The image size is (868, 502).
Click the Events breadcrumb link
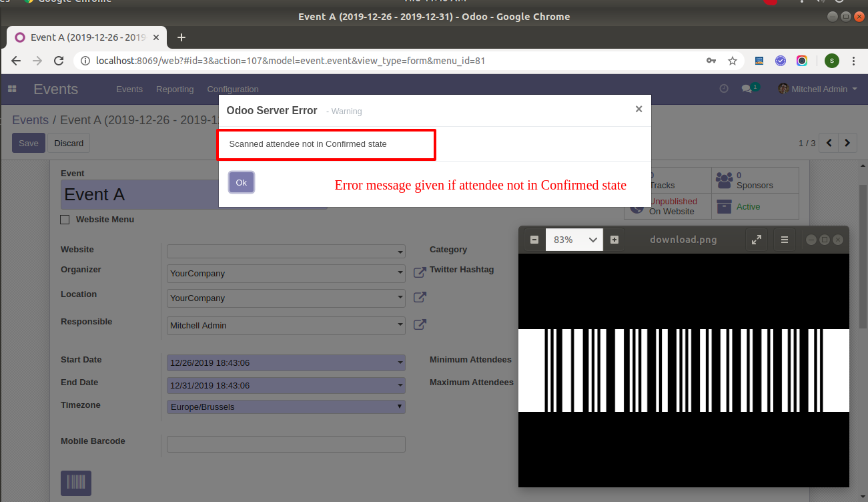(30, 120)
